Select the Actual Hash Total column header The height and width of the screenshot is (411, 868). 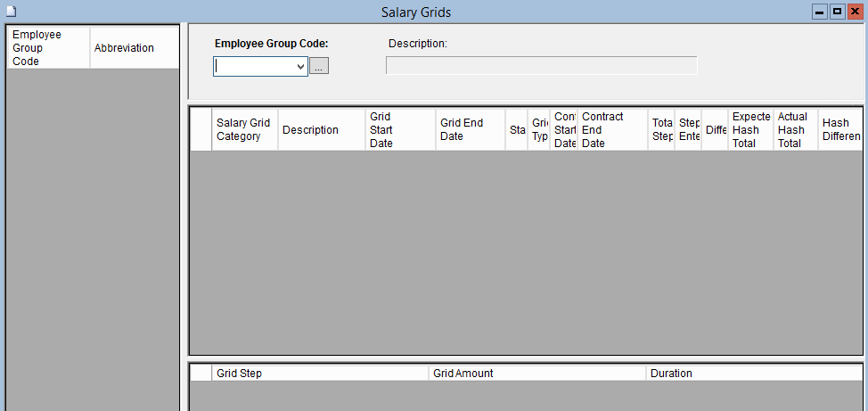795,130
